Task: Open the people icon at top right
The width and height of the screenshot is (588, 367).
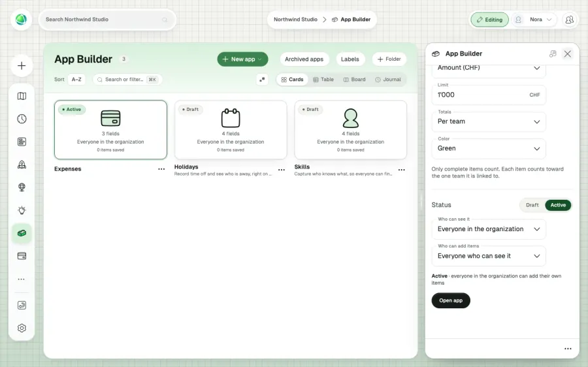Action: click(x=569, y=20)
